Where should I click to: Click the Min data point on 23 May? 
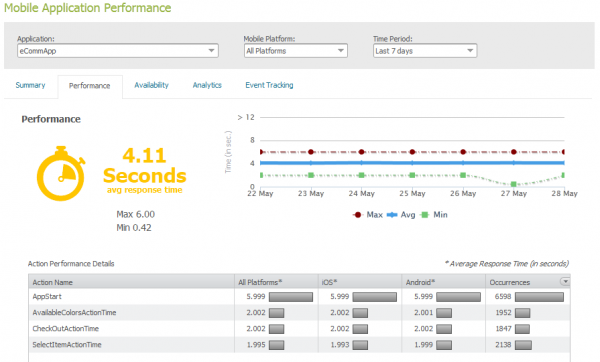[311, 175]
